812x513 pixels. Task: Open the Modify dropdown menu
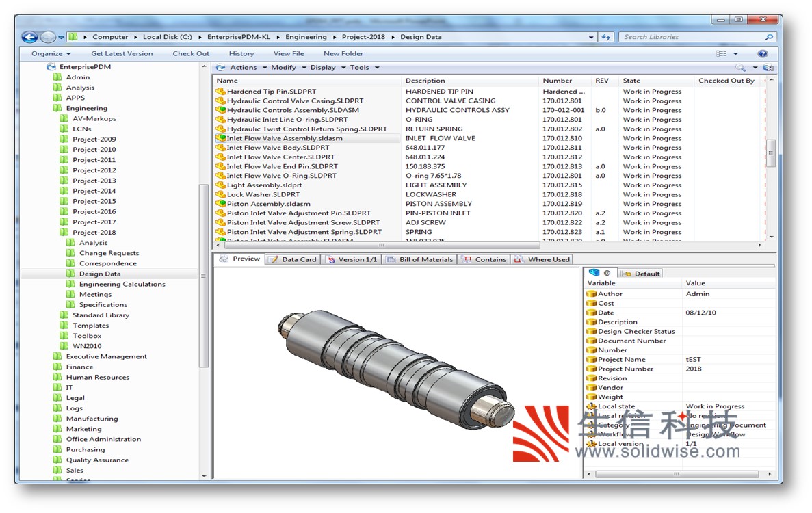pyautogui.click(x=288, y=68)
